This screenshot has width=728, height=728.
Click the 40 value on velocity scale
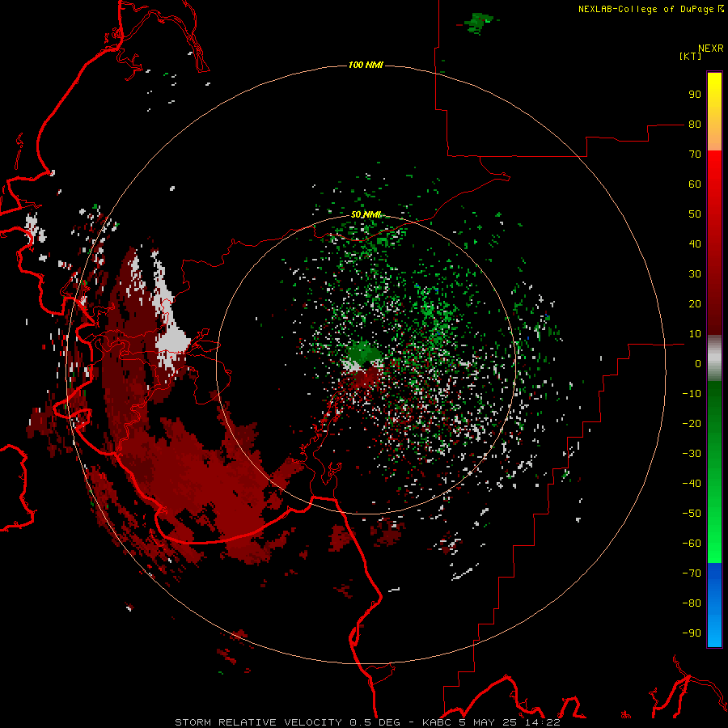point(695,243)
